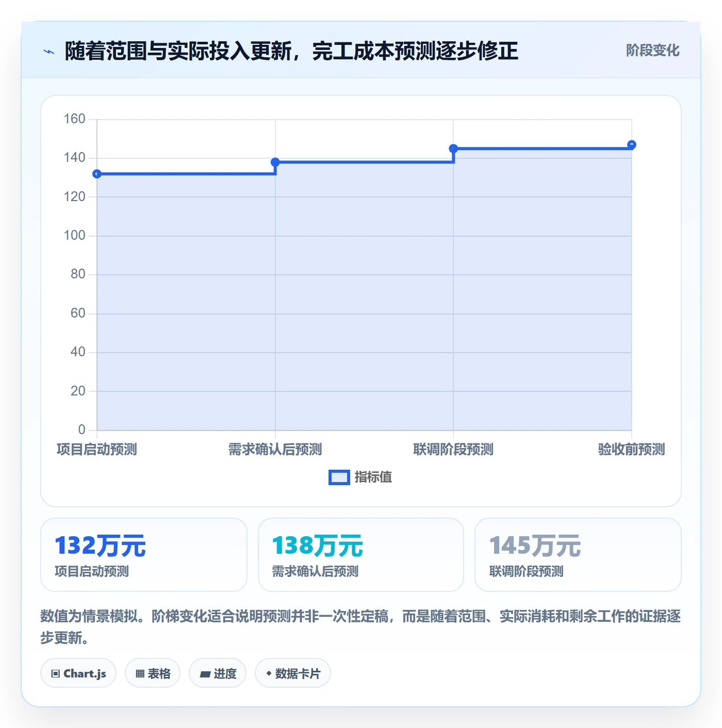
Task: Select the 阶段变化 label in header
Action: pyautogui.click(x=652, y=51)
